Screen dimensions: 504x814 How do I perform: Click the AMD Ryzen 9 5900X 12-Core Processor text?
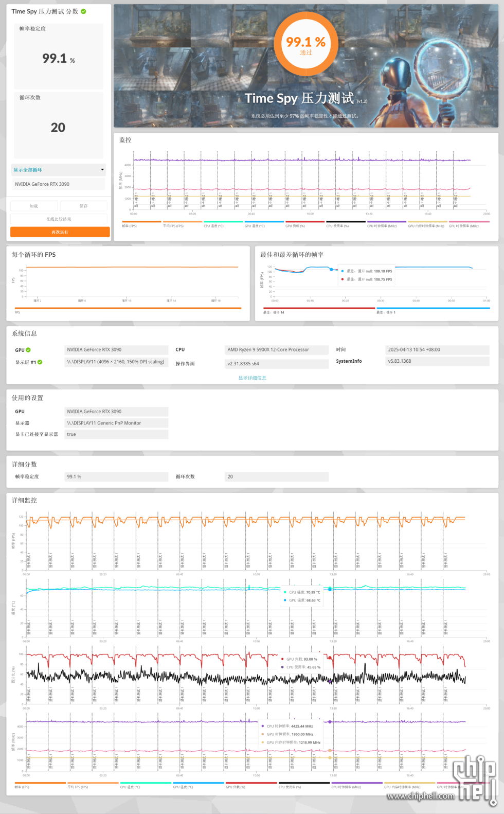(268, 350)
